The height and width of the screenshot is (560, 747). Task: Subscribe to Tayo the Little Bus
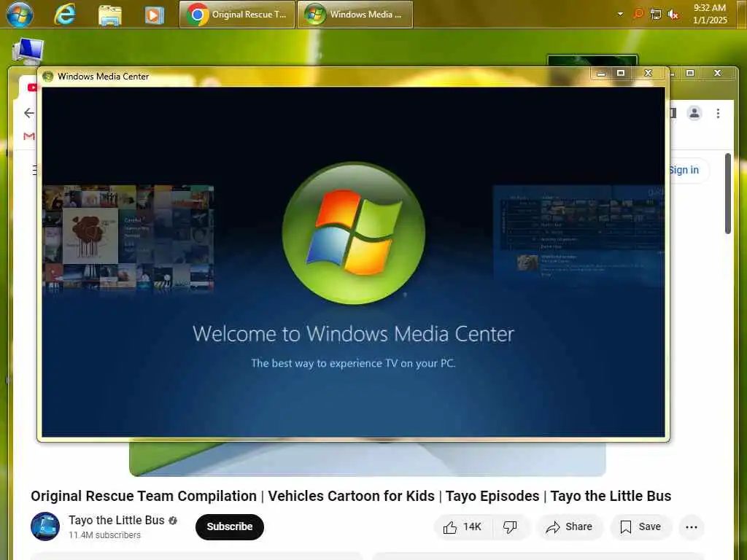230,526
